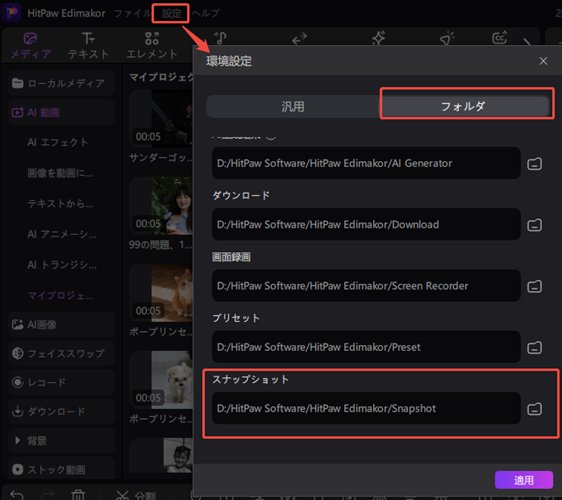Open AI アニメーシ sub-item
The image size is (562, 500).
[62, 234]
